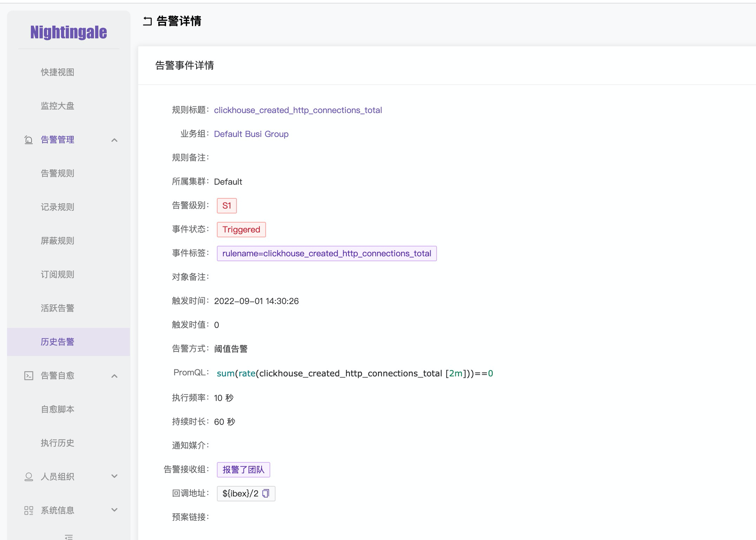This screenshot has width=756, height=540.
Task: Switch to 监控大盘 page
Action: [57, 106]
